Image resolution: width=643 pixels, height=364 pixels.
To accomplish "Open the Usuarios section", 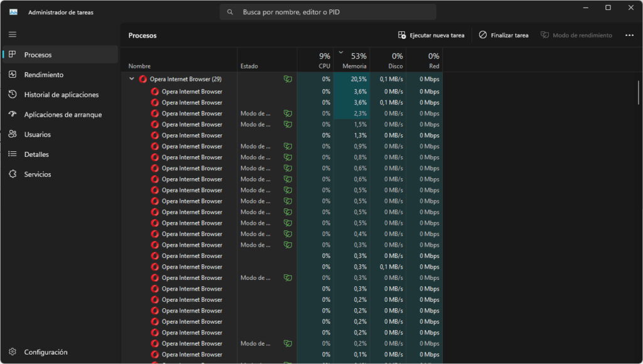I will pos(37,134).
